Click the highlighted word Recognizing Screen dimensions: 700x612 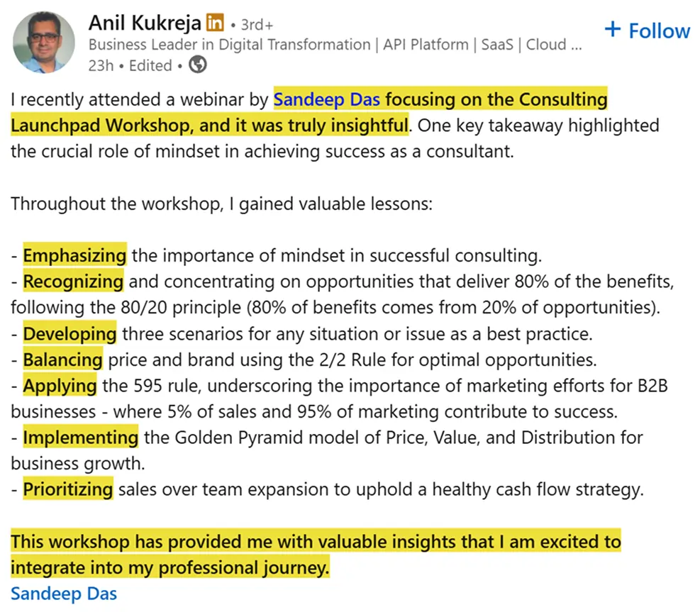[x=73, y=282]
